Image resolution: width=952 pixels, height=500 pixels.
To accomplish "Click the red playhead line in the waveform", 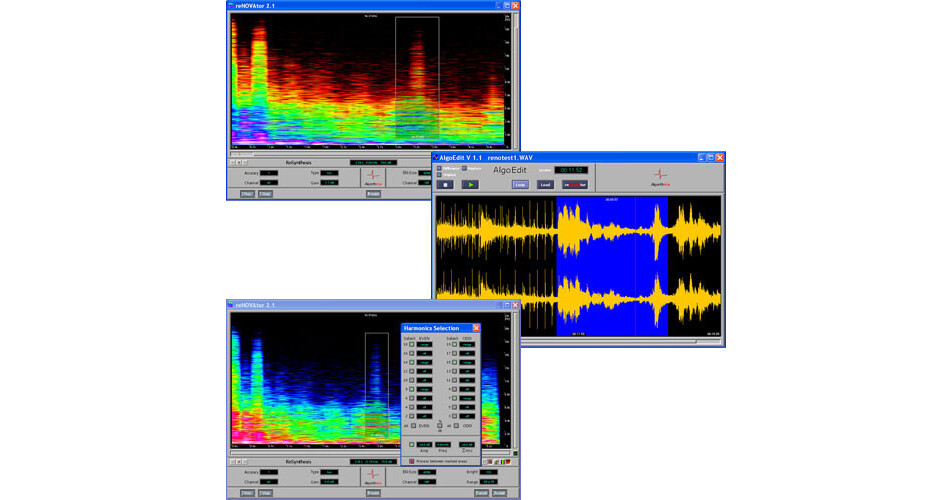I will [635, 265].
